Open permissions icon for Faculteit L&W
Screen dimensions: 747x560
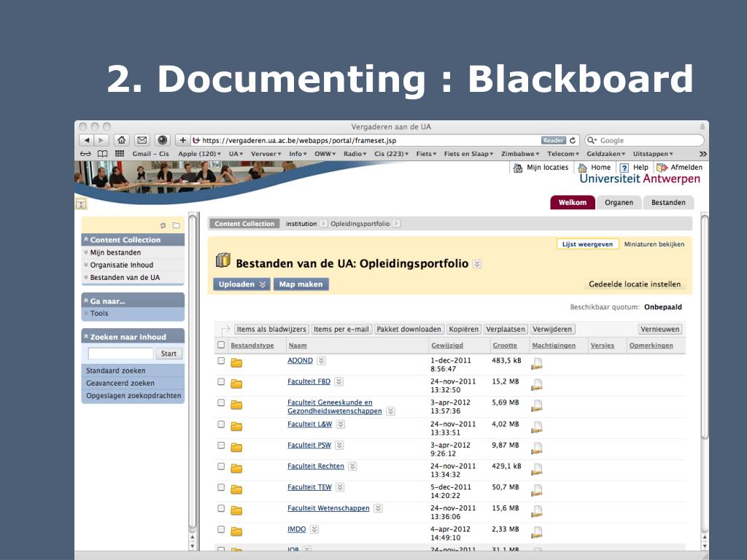(x=537, y=427)
